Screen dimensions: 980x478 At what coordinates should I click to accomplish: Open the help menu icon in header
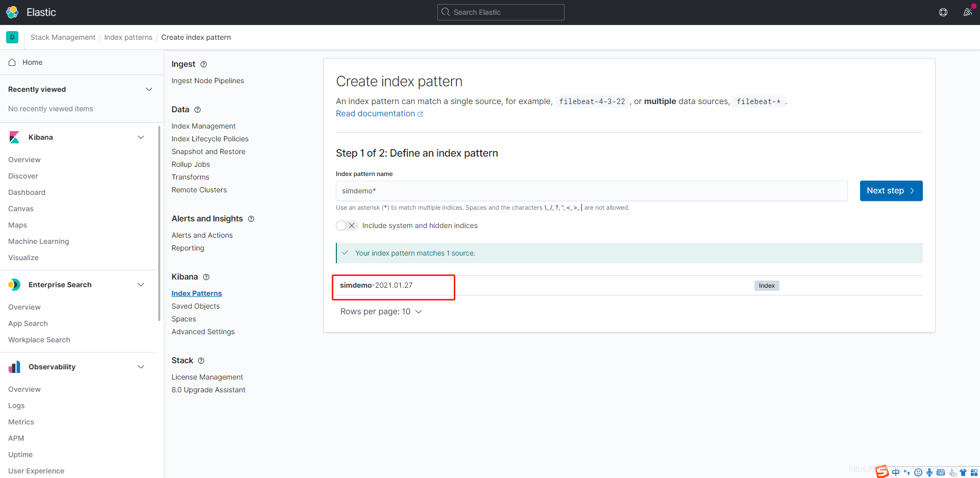(x=943, y=12)
